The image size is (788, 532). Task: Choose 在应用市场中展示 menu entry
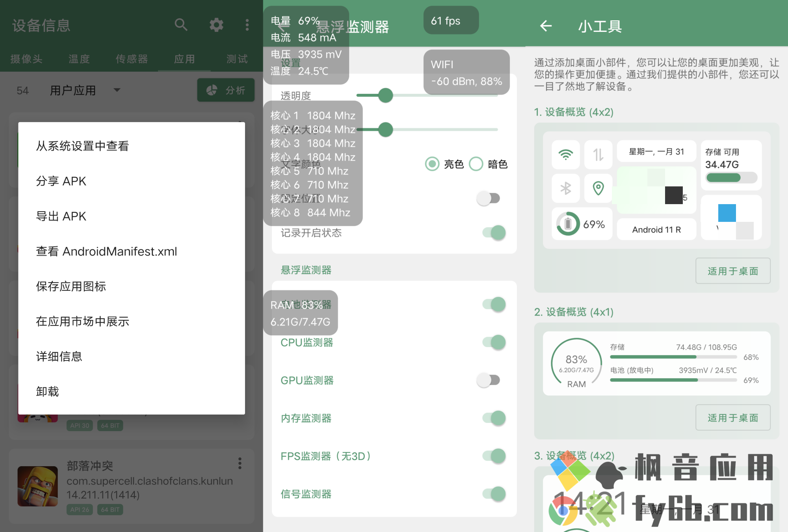(132, 321)
